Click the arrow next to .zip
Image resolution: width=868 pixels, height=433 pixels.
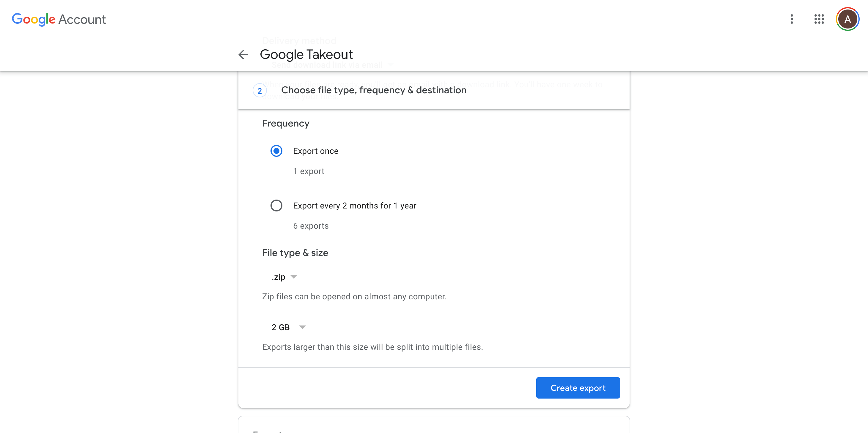point(294,277)
